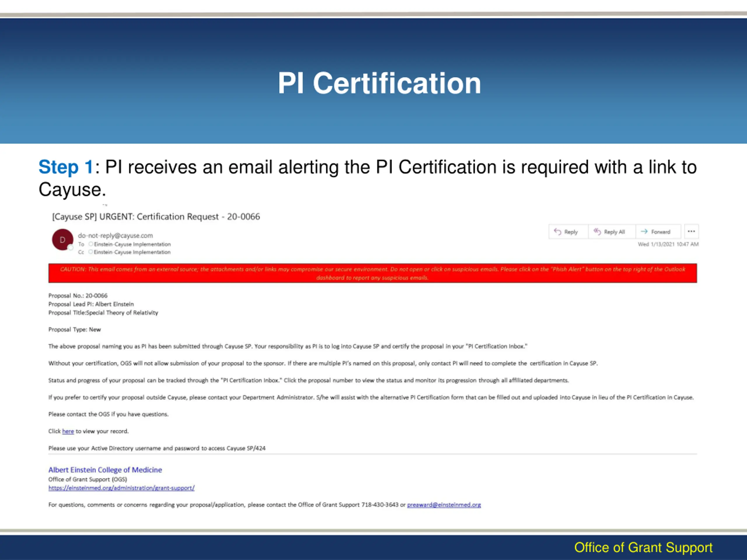The image size is (747, 560).
Task: Click the red CAUTION external source banner
Action: (x=373, y=273)
